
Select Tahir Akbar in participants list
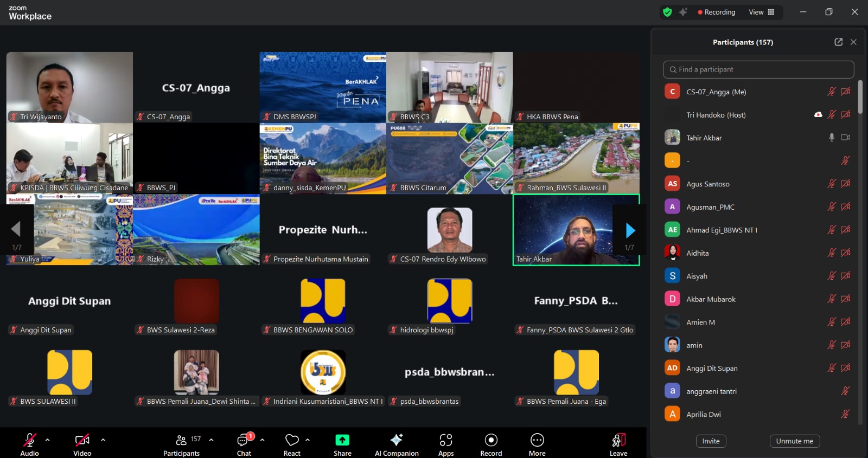[704, 138]
